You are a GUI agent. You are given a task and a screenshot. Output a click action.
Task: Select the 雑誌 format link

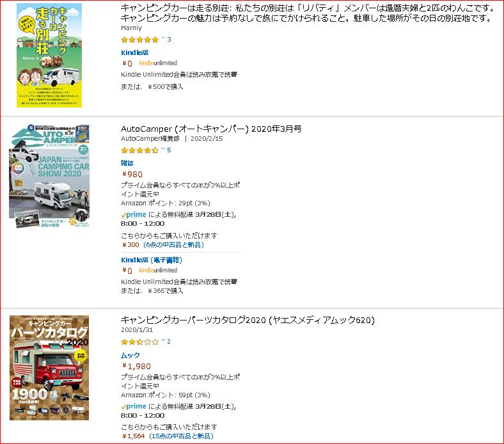coord(127,163)
